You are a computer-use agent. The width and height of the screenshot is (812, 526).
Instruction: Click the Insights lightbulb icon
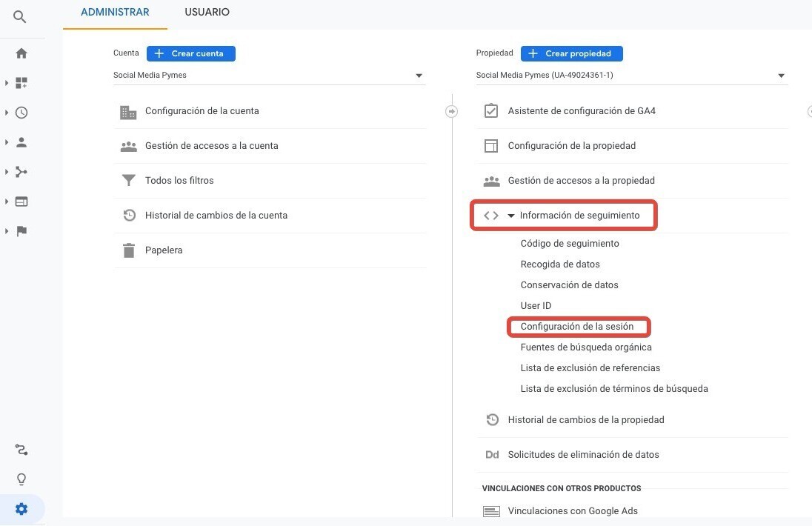[x=21, y=479]
